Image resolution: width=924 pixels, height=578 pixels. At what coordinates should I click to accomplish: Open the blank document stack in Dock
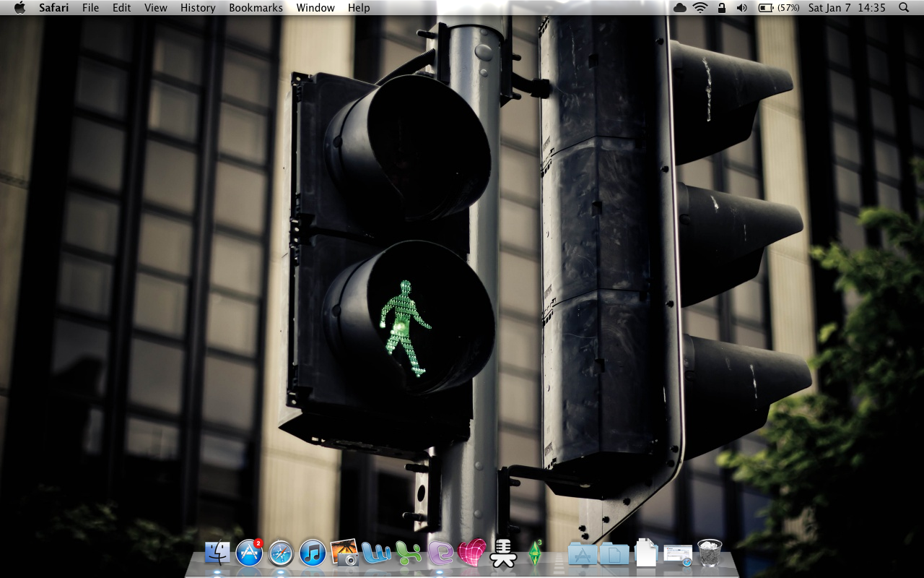tap(646, 553)
